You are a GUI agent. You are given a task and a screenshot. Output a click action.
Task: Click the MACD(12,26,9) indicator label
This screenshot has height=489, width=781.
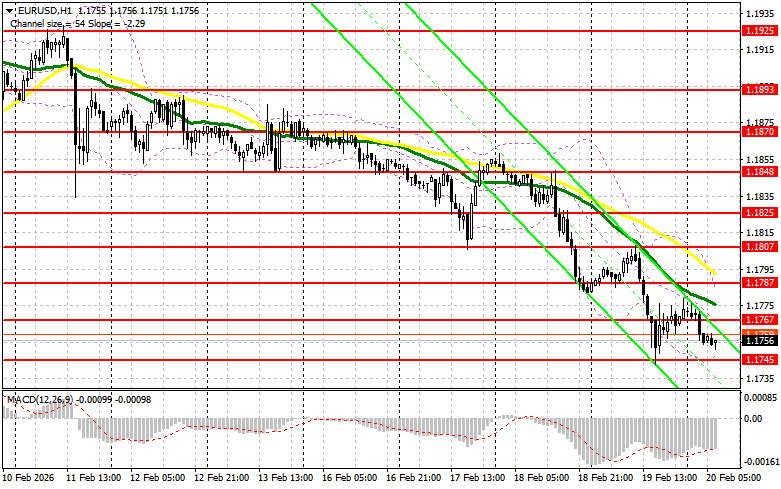[39, 400]
